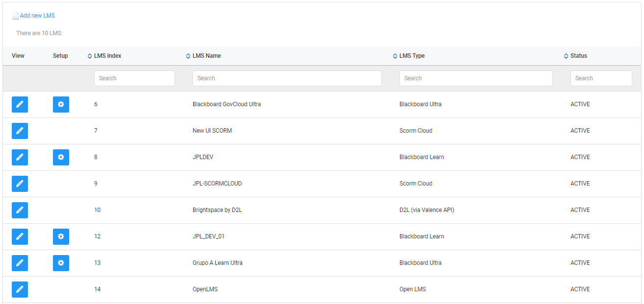Open view pencil icon for Blackboard GovCloud Ultra
644x304 pixels.
pyautogui.click(x=20, y=104)
